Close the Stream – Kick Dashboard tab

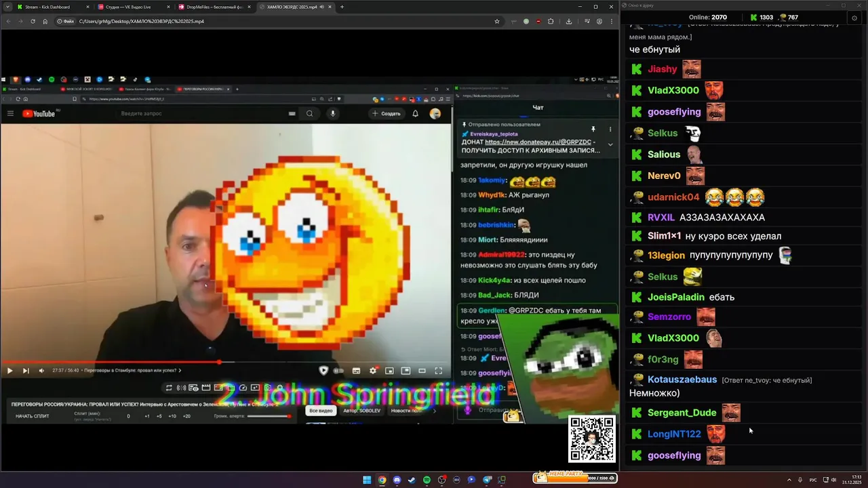pyautogui.click(x=87, y=7)
